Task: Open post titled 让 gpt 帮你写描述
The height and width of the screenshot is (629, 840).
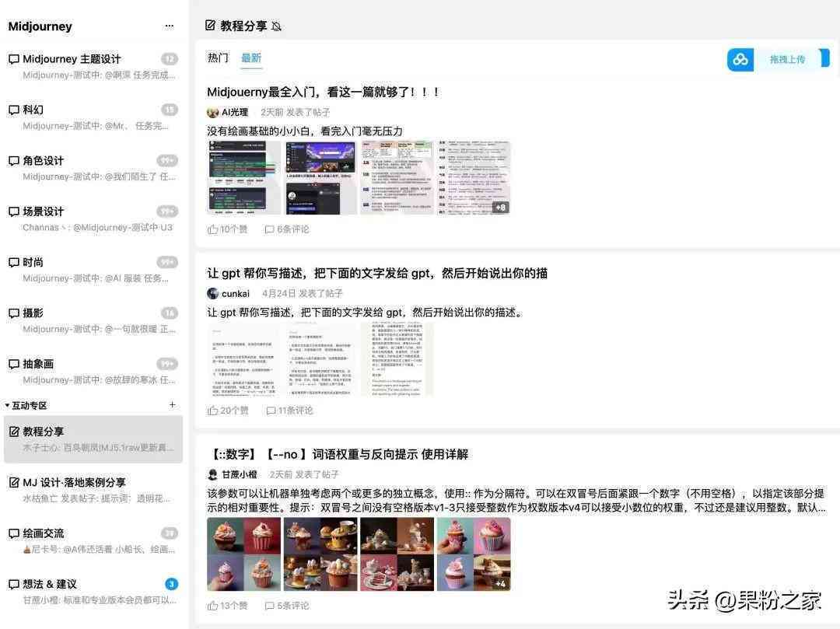Action: pyautogui.click(x=377, y=273)
